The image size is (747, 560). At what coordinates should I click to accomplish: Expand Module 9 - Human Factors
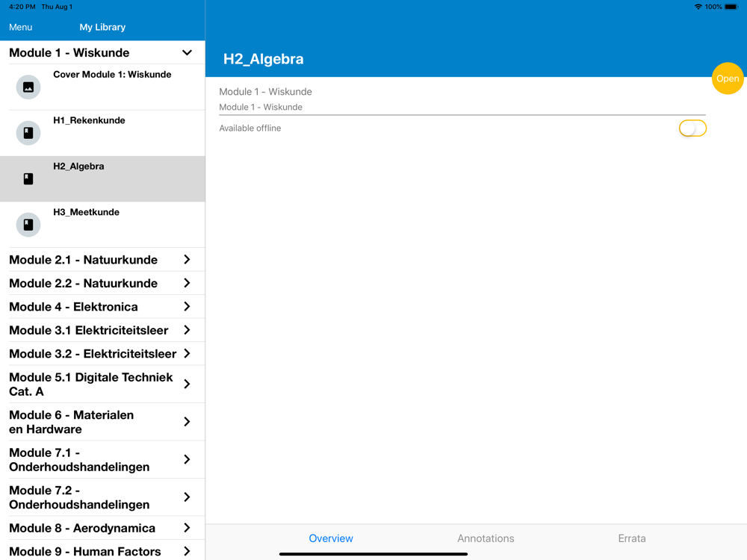click(102, 550)
